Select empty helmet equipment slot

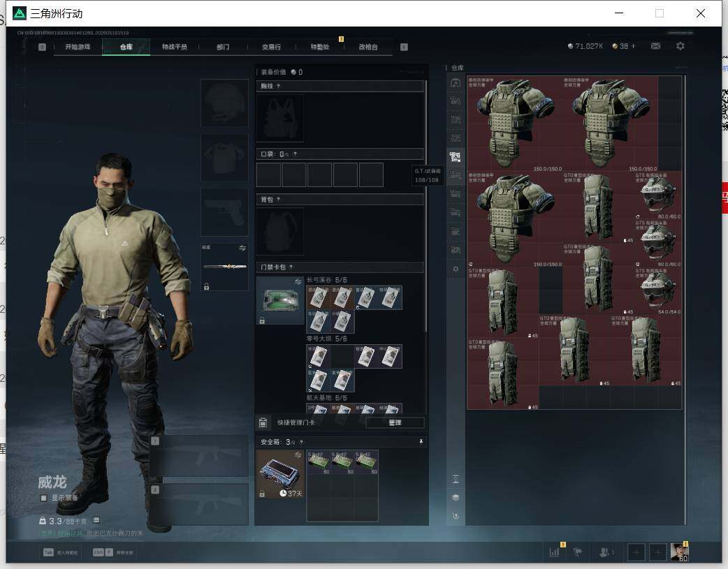coord(224,103)
